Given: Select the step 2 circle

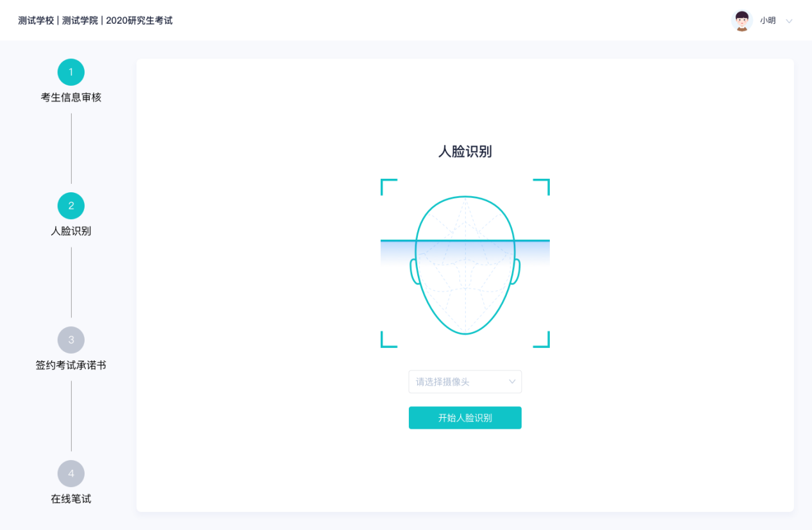Looking at the screenshot, I should click(x=71, y=206).
